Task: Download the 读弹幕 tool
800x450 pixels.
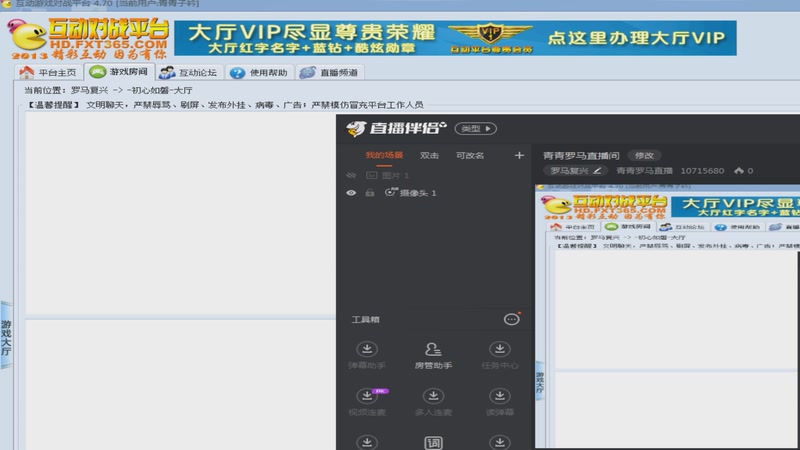Action: point(499,402)
